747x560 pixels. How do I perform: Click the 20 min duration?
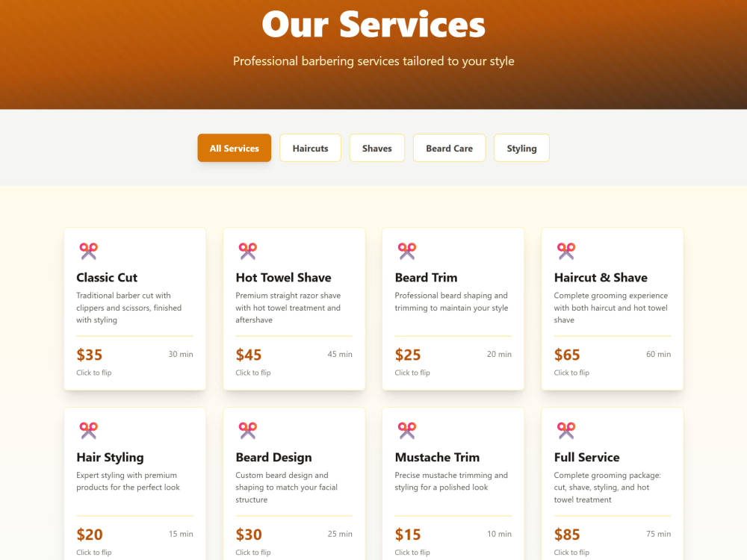point(499,354)
